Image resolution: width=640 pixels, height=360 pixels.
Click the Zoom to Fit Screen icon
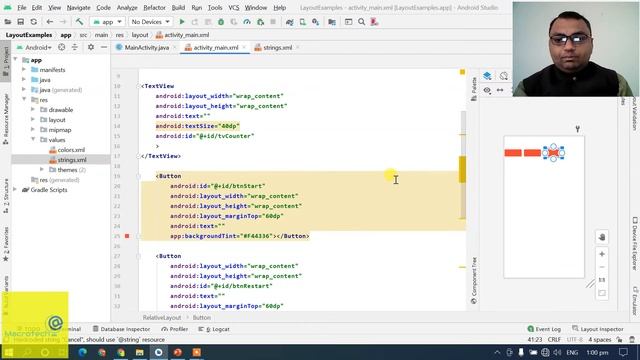pyautogui.click(x=602, y=293)
